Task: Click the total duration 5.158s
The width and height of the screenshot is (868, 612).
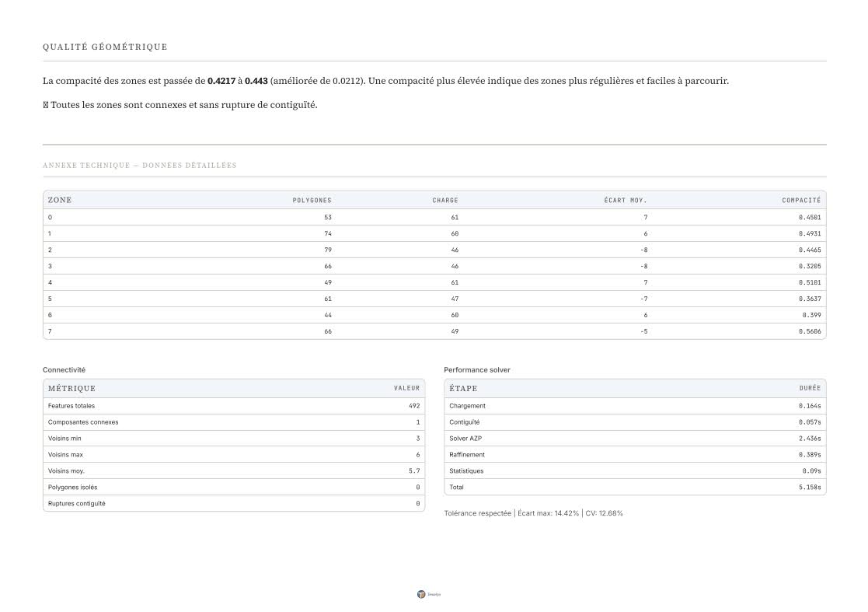Action: pos(810,488)
